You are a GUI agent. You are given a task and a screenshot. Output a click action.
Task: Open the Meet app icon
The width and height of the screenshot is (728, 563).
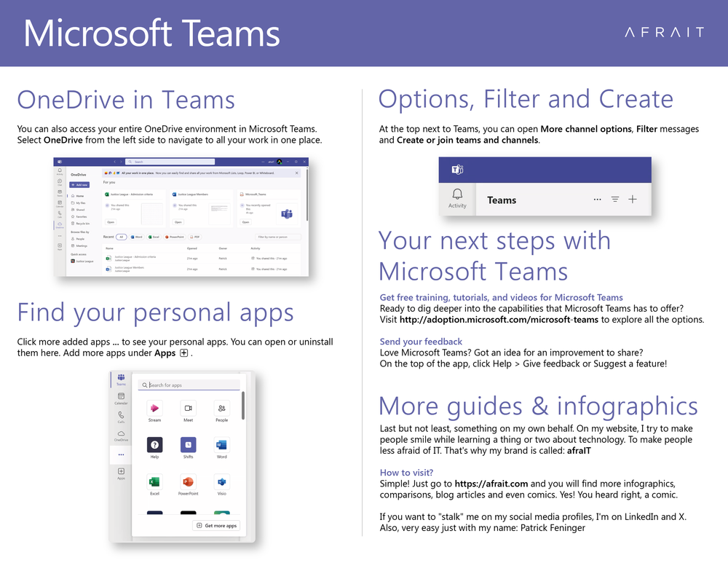coord(189,409)
